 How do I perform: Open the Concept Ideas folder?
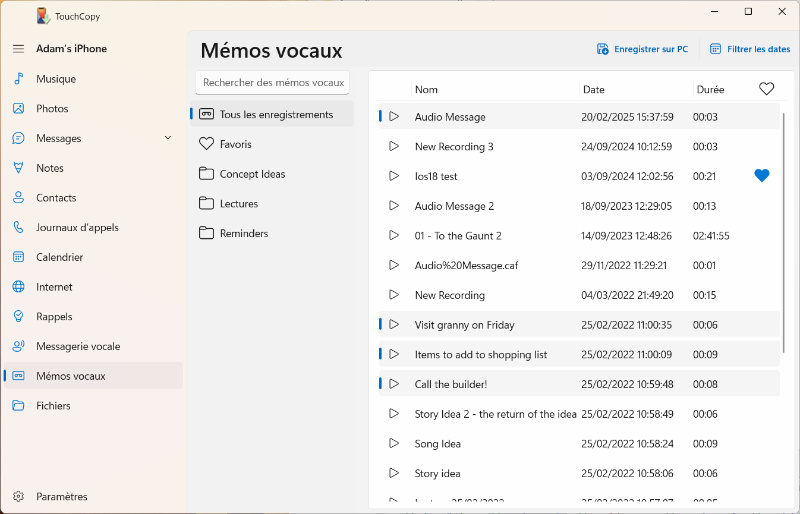[272, 174]
